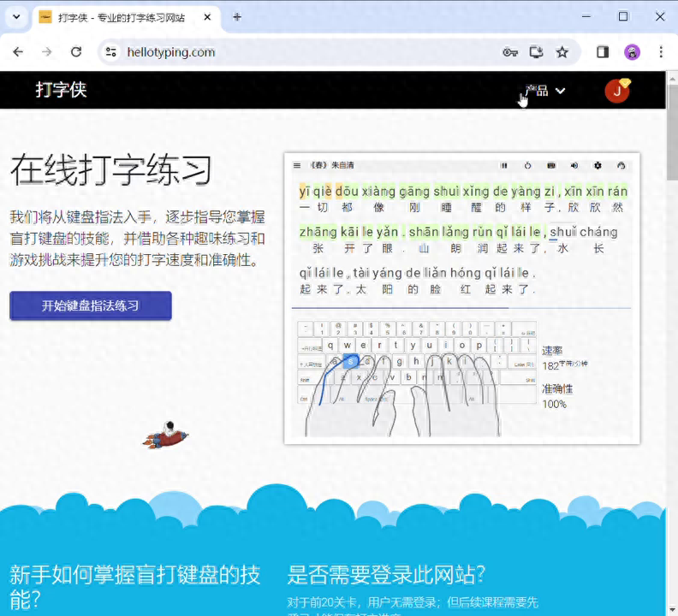Image resolution: width=678 pixels, height=616 pixels.
Task: Open the saved passwords key icon
Action: (x=510, y=52)
